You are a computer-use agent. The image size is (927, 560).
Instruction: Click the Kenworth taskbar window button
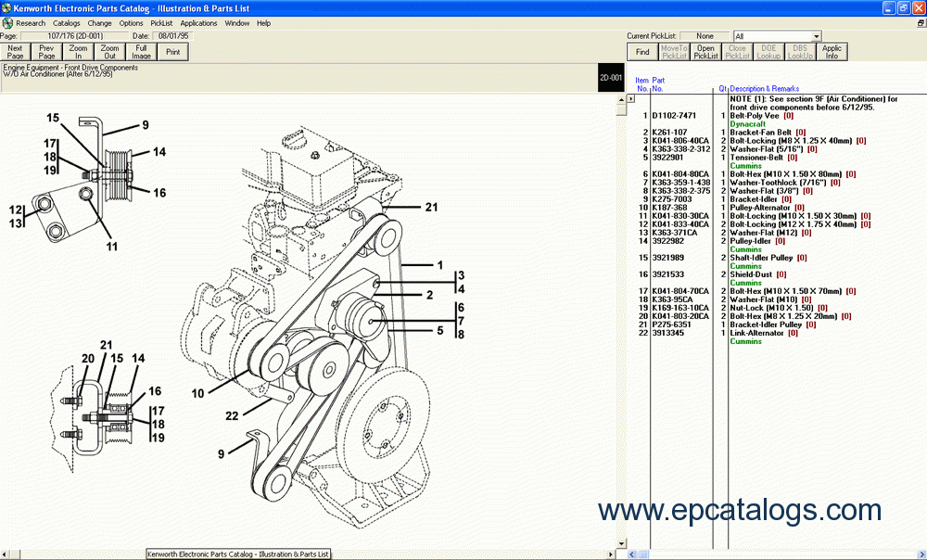238,554
